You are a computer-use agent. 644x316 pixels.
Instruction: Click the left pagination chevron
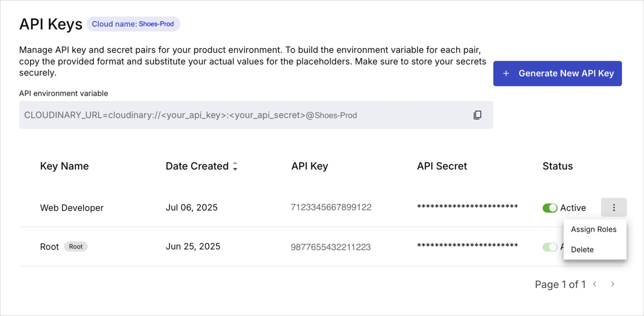[594, 284]
